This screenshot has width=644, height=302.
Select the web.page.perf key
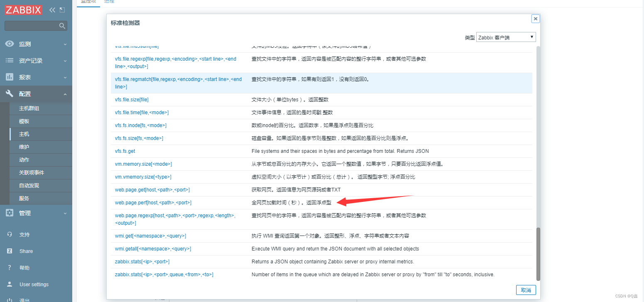pyautogui.click(x=153, y=203)
